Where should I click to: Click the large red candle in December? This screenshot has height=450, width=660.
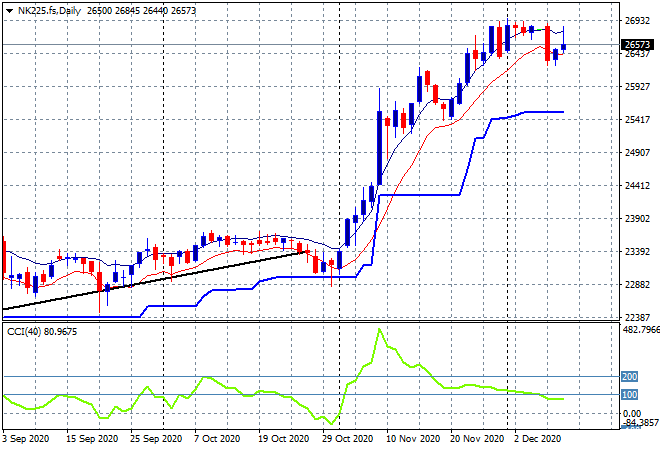(547, 43)
